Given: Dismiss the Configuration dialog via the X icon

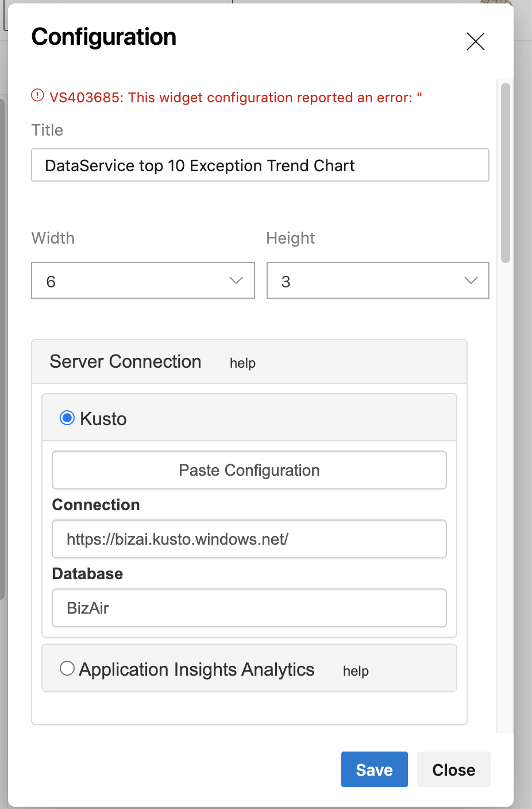Looking at the screenshot, I should [x=476, y=41].
